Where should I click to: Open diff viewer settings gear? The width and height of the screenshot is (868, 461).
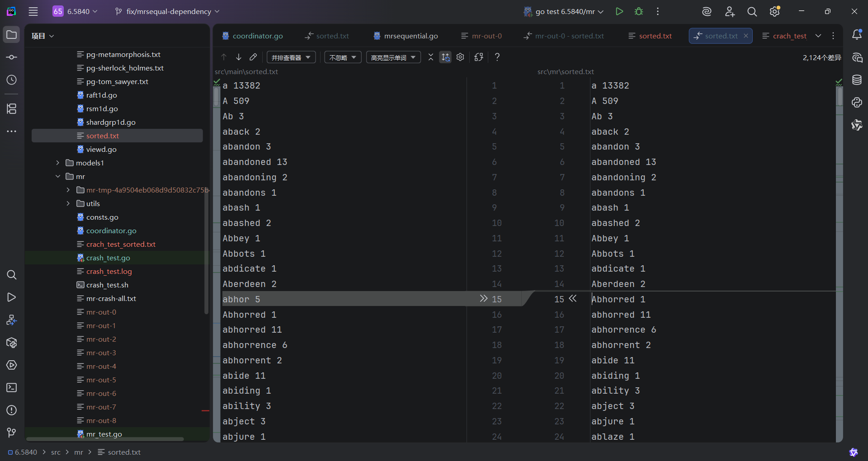coord(460,57)
